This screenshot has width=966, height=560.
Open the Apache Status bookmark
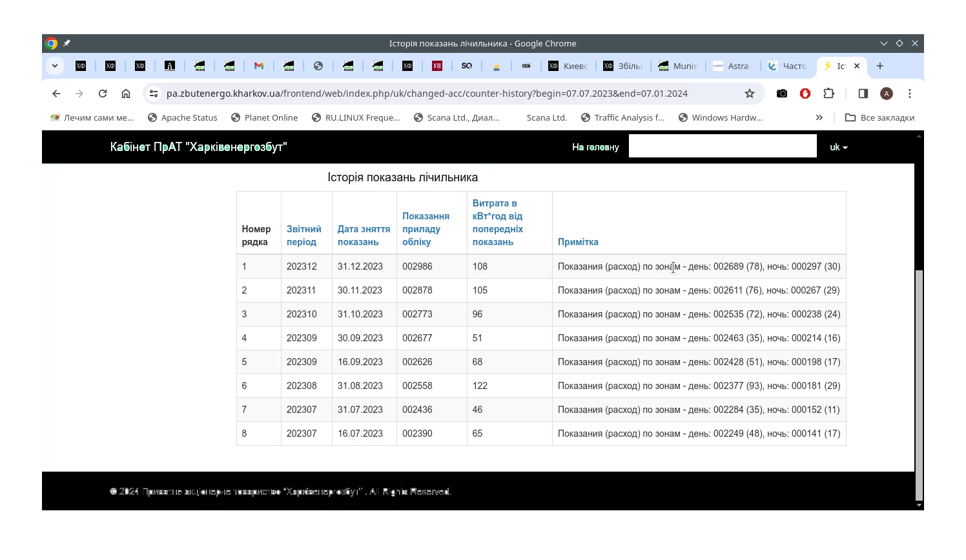[x=183, y=117]
